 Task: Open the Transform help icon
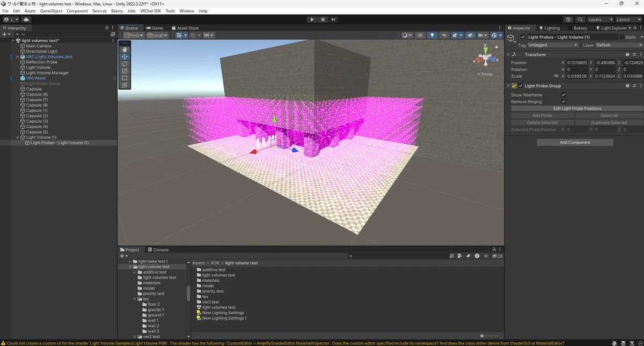click(x=627, y=55)
